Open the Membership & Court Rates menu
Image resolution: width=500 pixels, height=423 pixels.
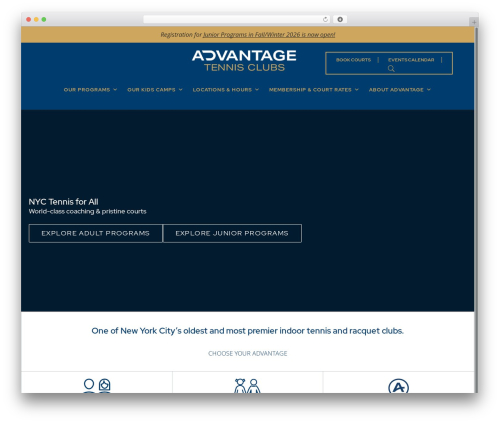310,90
